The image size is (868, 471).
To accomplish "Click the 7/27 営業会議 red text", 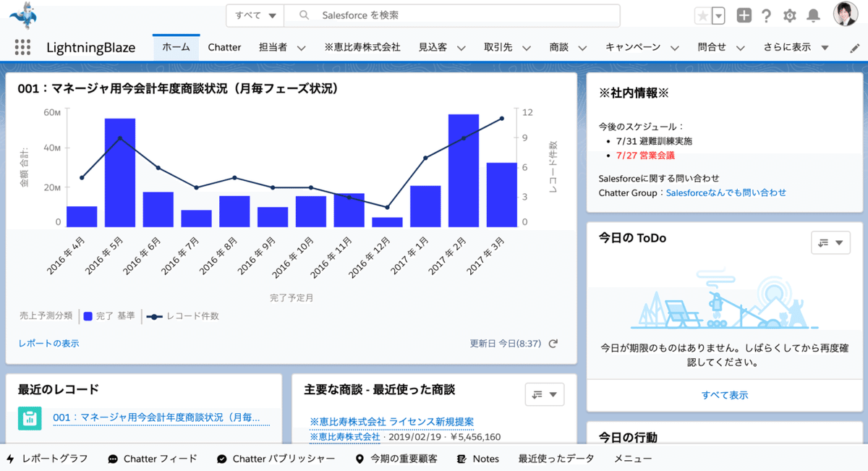I will (645, 156).
